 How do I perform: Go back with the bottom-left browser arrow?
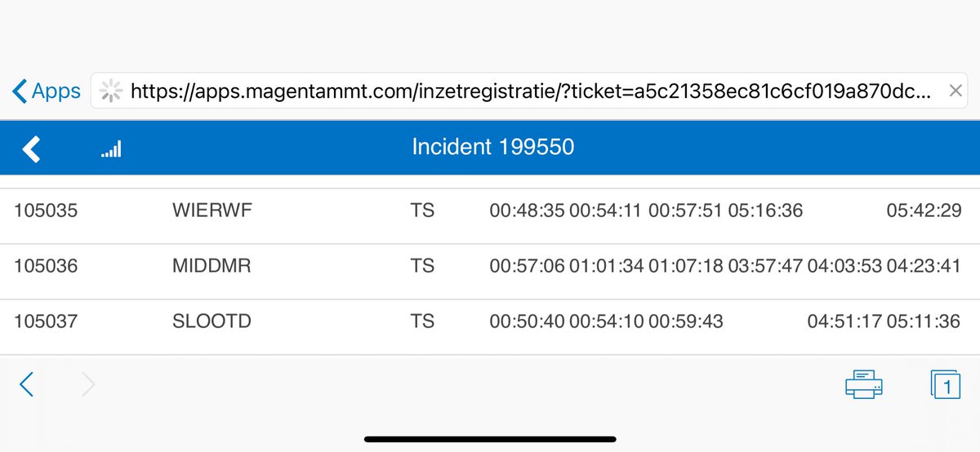[x=27, y=384]
